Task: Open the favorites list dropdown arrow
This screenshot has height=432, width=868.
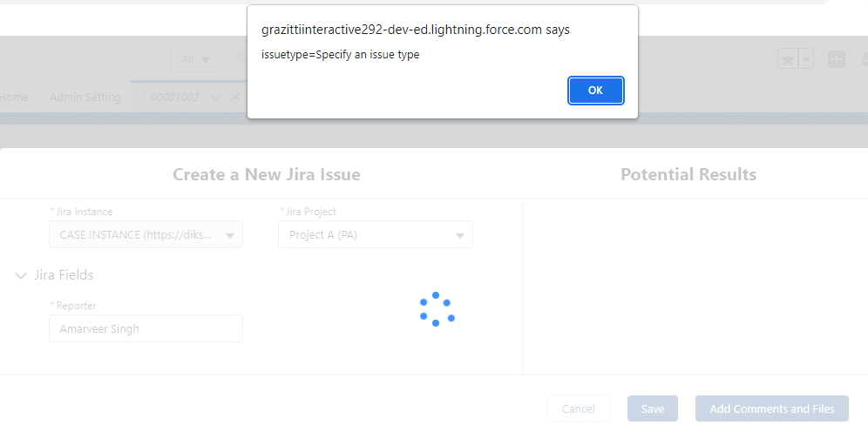Action: tap(805, 58)
